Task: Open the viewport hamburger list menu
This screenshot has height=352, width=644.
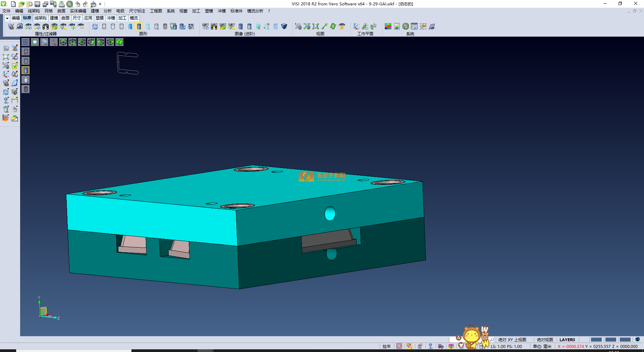Action: (x=25, y=42)
